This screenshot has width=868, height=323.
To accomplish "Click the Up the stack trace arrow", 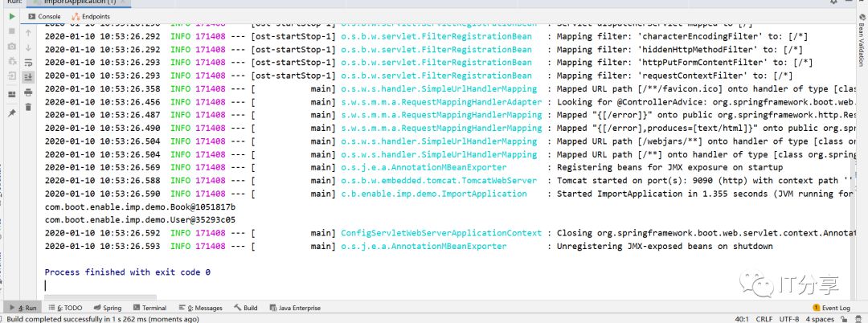I will [x=28, y=33].
